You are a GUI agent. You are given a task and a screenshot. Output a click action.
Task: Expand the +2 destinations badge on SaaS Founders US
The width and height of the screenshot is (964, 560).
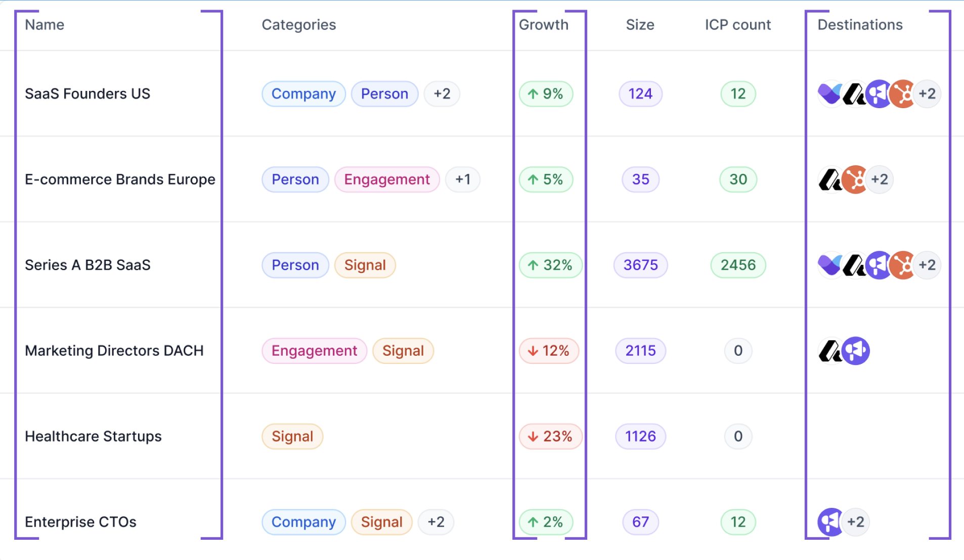(x=928, y=94)
